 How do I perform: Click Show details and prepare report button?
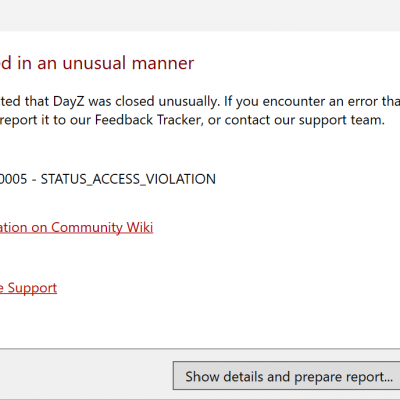click(x=287, y=376)
